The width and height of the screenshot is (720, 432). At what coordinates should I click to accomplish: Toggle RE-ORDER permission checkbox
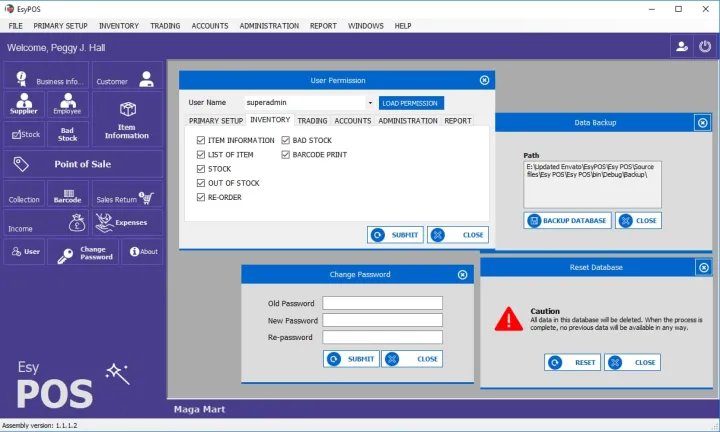tap(201, 197)
